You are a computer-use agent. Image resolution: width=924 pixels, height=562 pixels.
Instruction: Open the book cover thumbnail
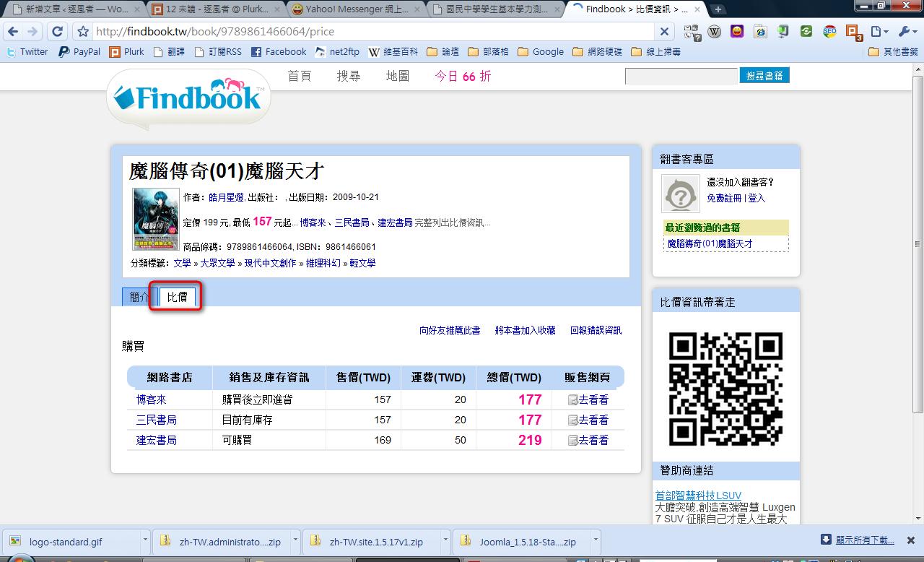coord(156,220)
